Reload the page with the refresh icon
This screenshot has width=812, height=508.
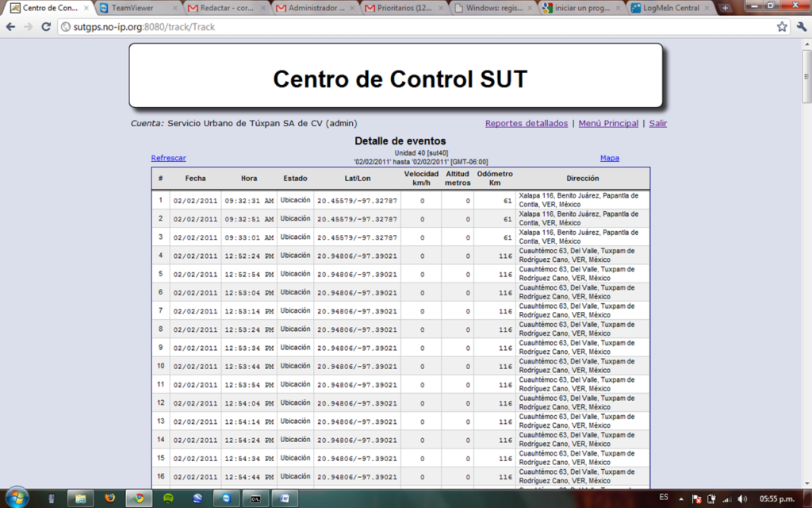(x=45, y=27)
